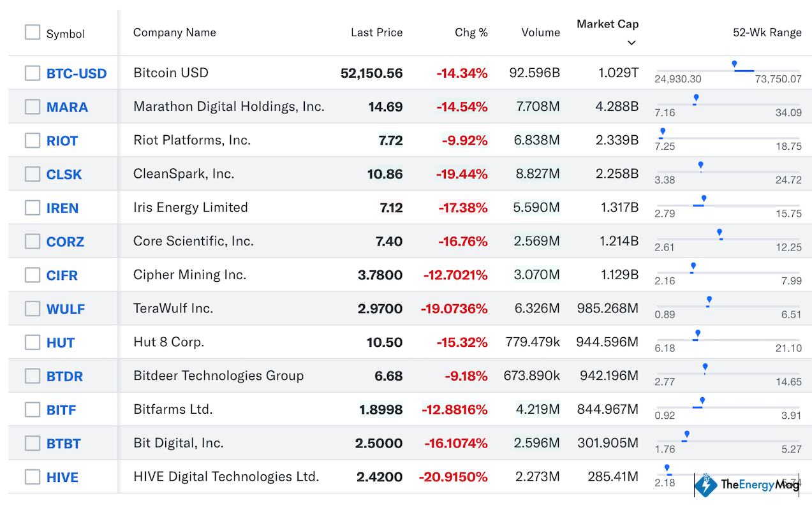The width and height of the screenshot is (812, 510).
Task: Open the BTDR ticker link
Action: [x=65, y=375]
